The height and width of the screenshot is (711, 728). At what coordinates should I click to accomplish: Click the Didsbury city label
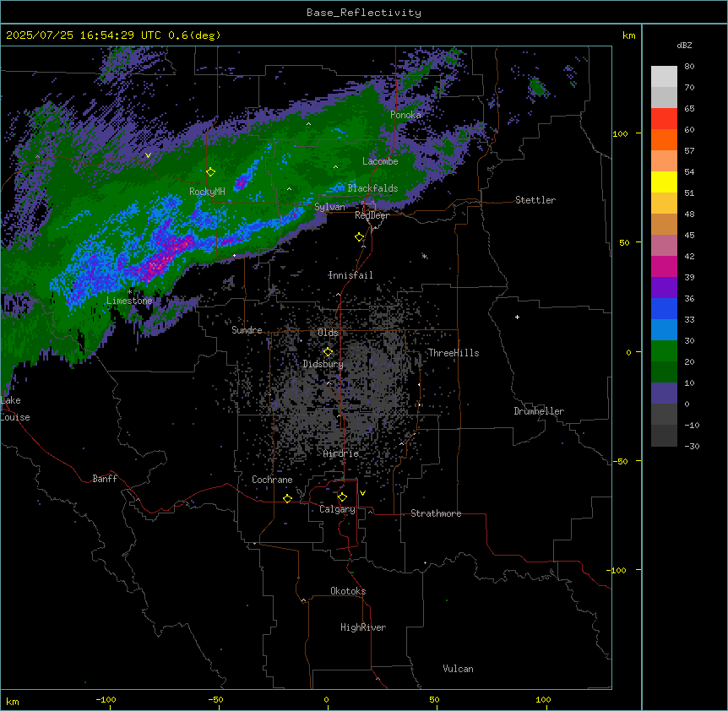pos(323,364)
